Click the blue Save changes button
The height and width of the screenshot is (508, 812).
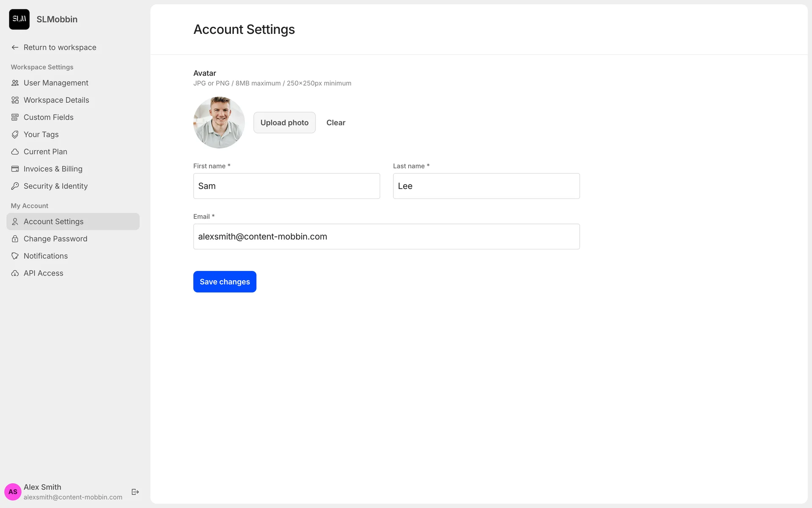[225, 282]
